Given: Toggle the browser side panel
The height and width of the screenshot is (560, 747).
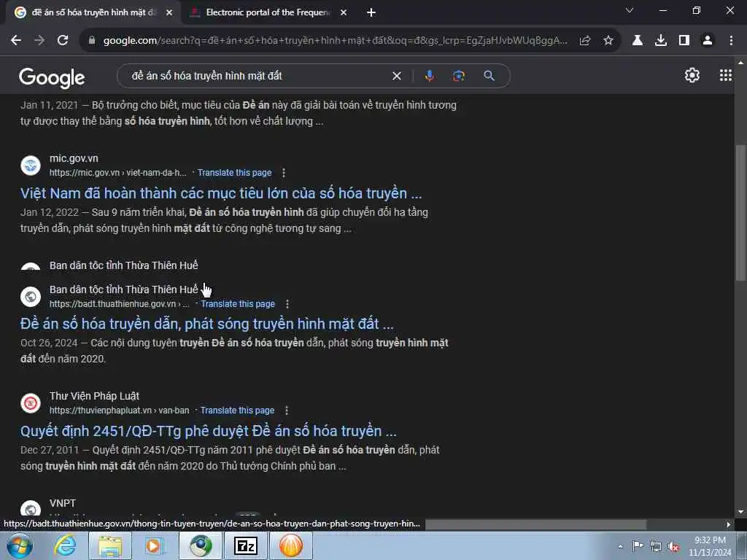Looking at the screenshot, I should pyautogui.click(x=684, y=41).
